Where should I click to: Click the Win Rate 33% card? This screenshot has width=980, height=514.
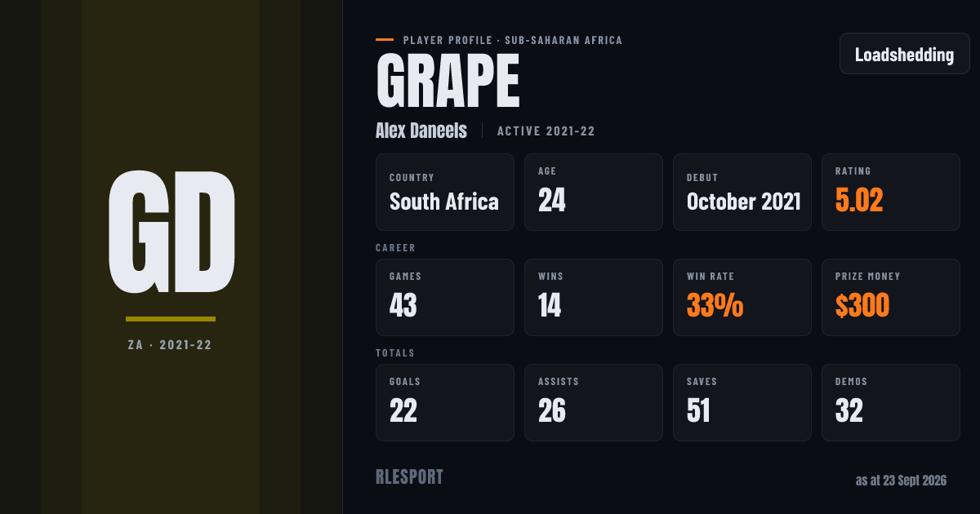coord(742,297)
